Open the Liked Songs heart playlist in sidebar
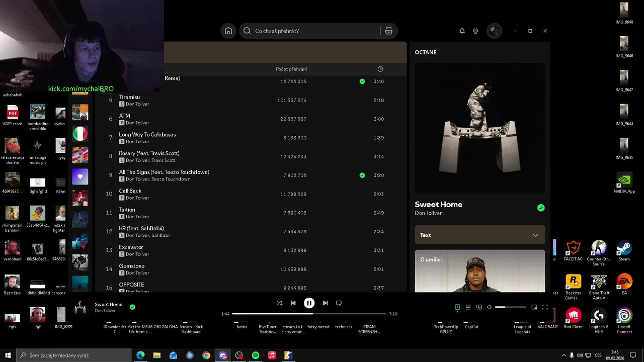Screen dimensions: 644x362 click(80, 176)
